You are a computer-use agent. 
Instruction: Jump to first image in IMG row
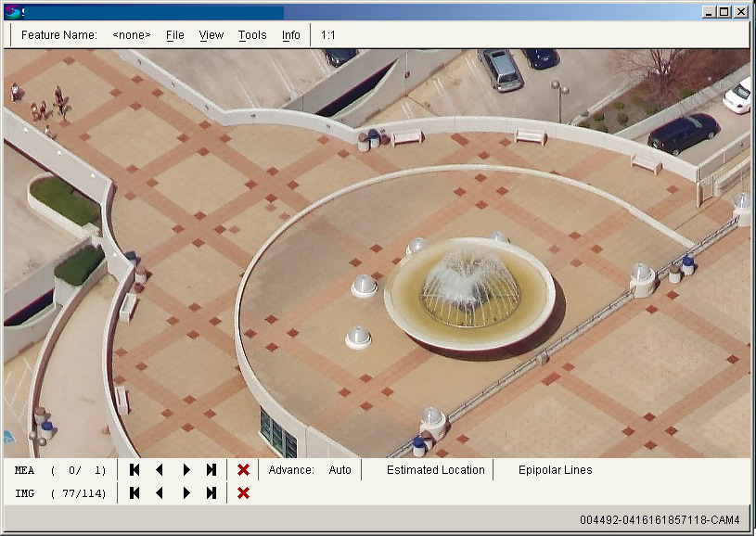[135, 493]
